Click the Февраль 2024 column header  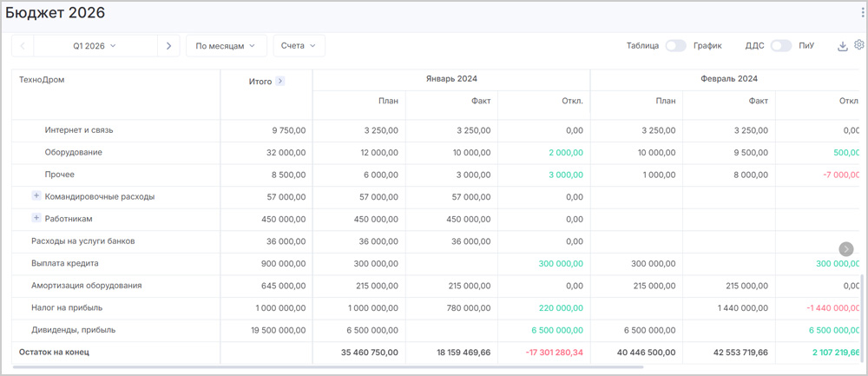[x=728, y=79]
